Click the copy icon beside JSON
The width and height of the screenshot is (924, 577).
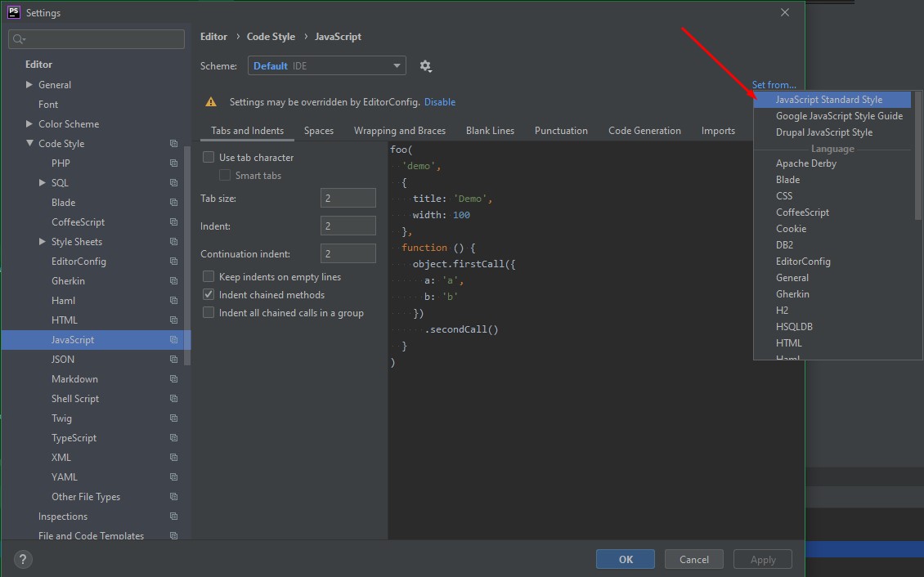click(174, 360)
